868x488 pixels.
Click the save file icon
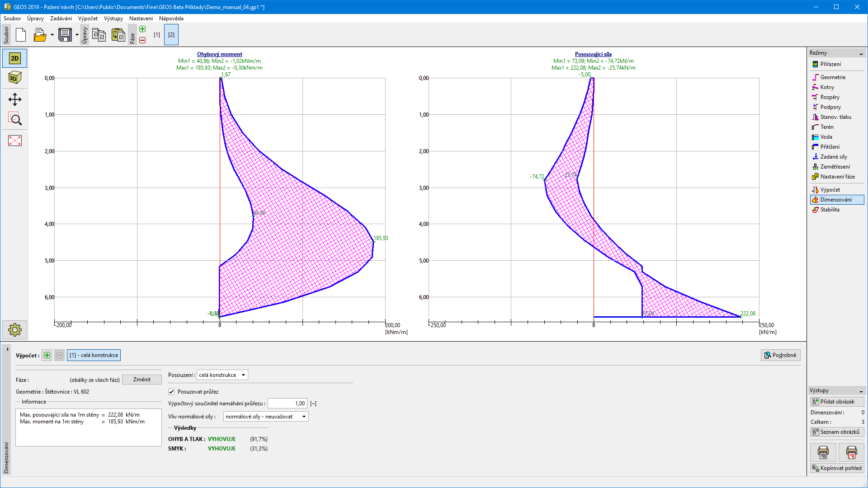tap(65, 35)
